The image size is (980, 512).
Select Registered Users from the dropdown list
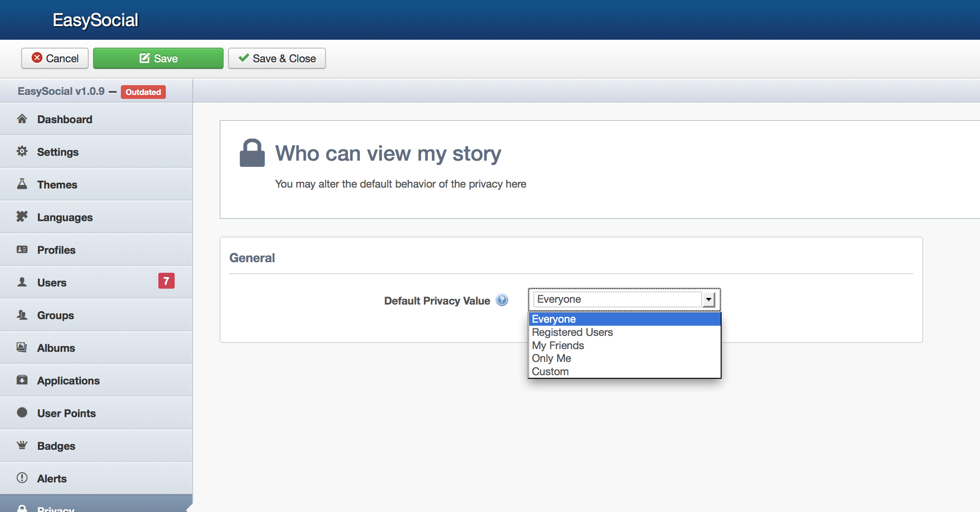pos(625,332)
